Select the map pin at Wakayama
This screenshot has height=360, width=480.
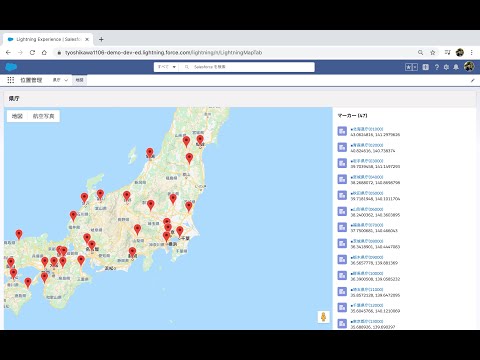click(x=44, y=278)
